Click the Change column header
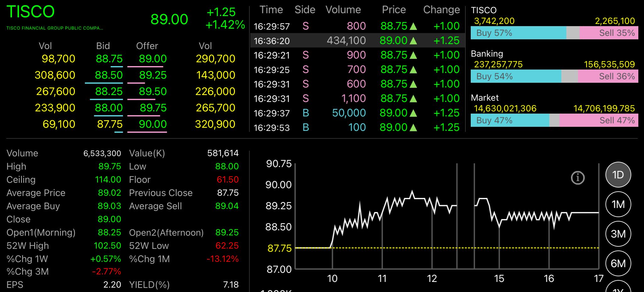The height and width of the screenshot is (292, 644). click(441, 10)
